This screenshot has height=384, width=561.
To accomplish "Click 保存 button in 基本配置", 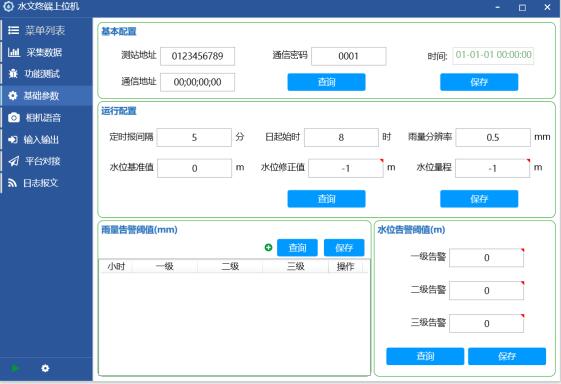I will coord(479,82).
